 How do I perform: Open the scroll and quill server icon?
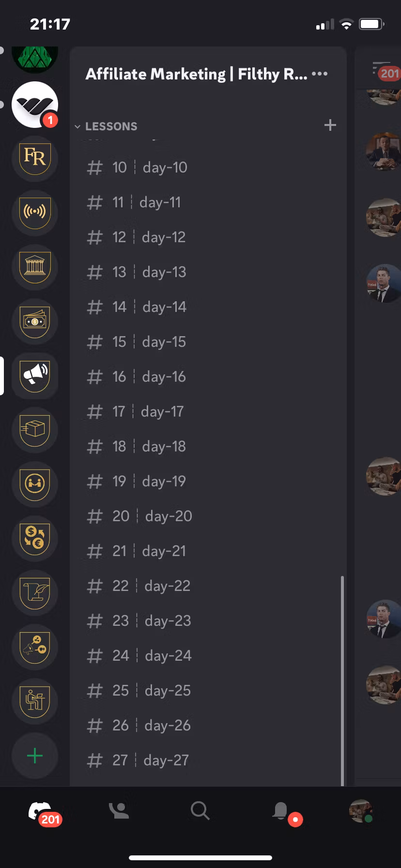pyautogui.click(x=35, y=592)
